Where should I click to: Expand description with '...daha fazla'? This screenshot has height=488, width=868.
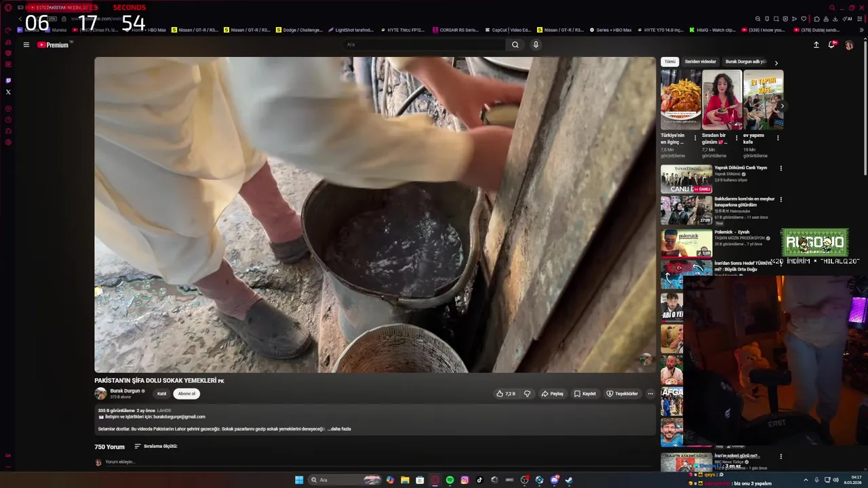pyautogui.click(x=339, y=429)
